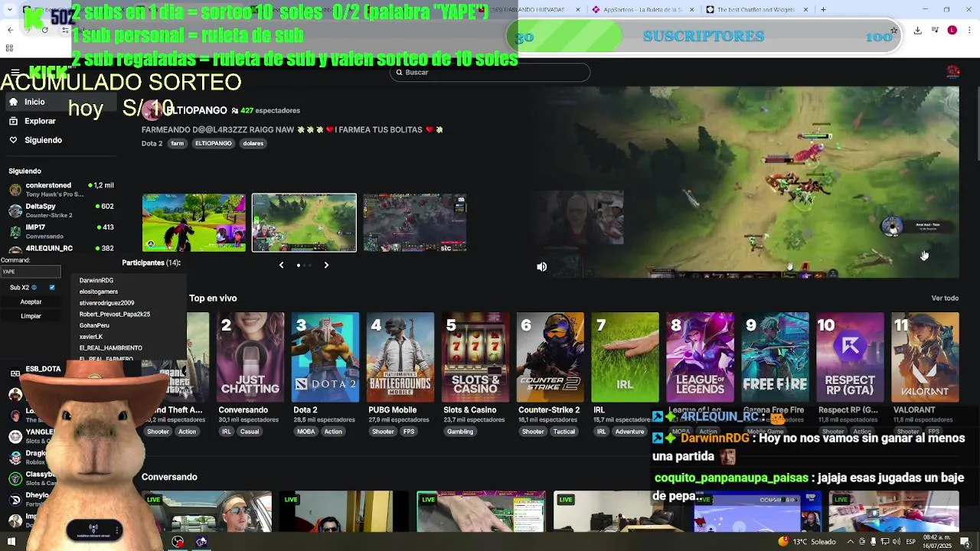The width and height of the screenshot is (980, 551).
Task: Click Adventure tag under IRL
Action: (x=630, y=432)
